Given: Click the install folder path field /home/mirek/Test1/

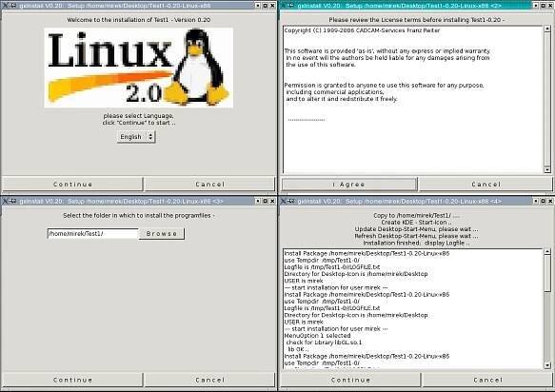Looking at the screenshot, I should click(x=92, y=233).
